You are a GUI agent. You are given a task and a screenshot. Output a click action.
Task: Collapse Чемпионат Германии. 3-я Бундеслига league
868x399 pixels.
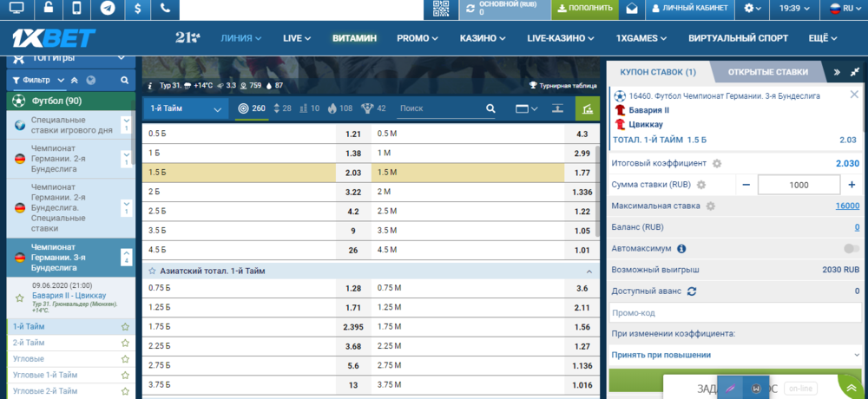[x=126, y=257]
